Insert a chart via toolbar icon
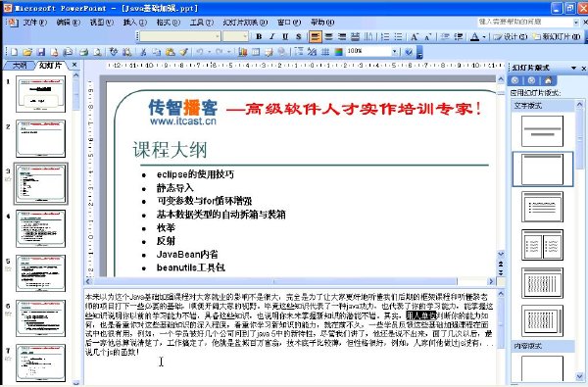Image resolution: width=588 pixels, height=387 pixels. [243, 52]
